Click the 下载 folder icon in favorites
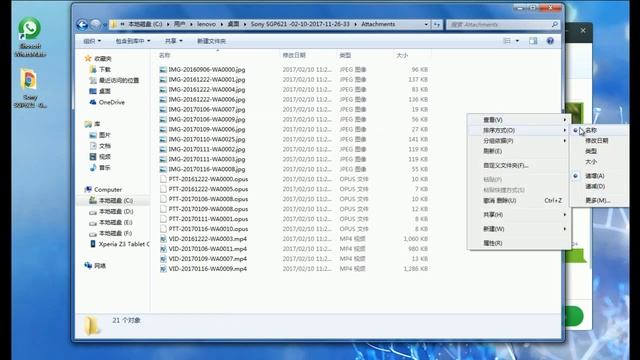This screenshot has height=360, width=640. pyautogui.click(x=93, y=69)
